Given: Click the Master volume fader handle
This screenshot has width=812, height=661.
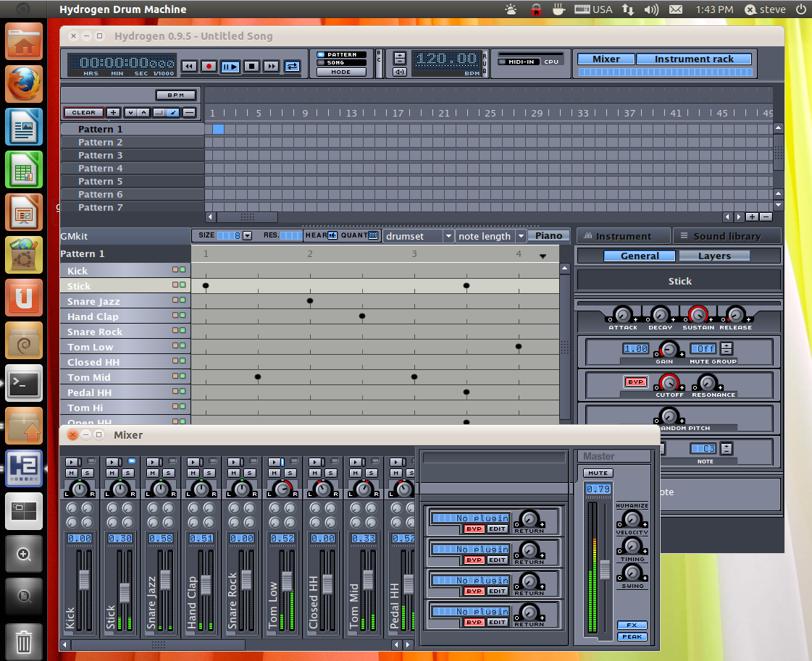Looking at the screenshot, I should pyautogui.click(x=605, y=569).
